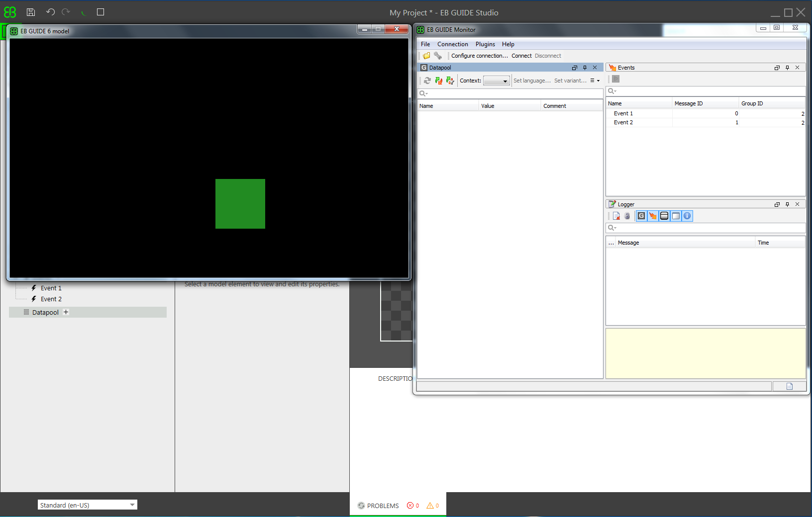
Task: Toggle the Logger datapool 'G' filter
Action: (x=641, y=216)
